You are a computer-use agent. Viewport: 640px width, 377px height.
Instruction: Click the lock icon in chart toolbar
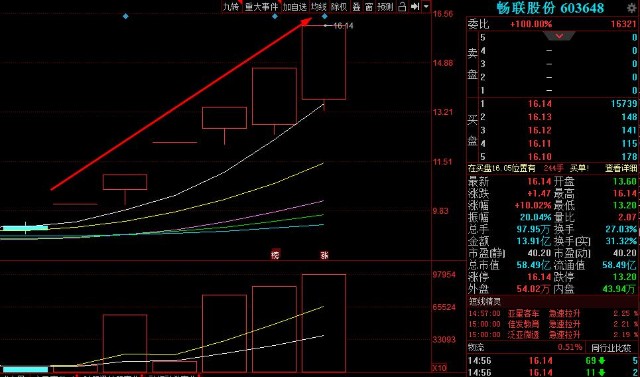(402, 7)
